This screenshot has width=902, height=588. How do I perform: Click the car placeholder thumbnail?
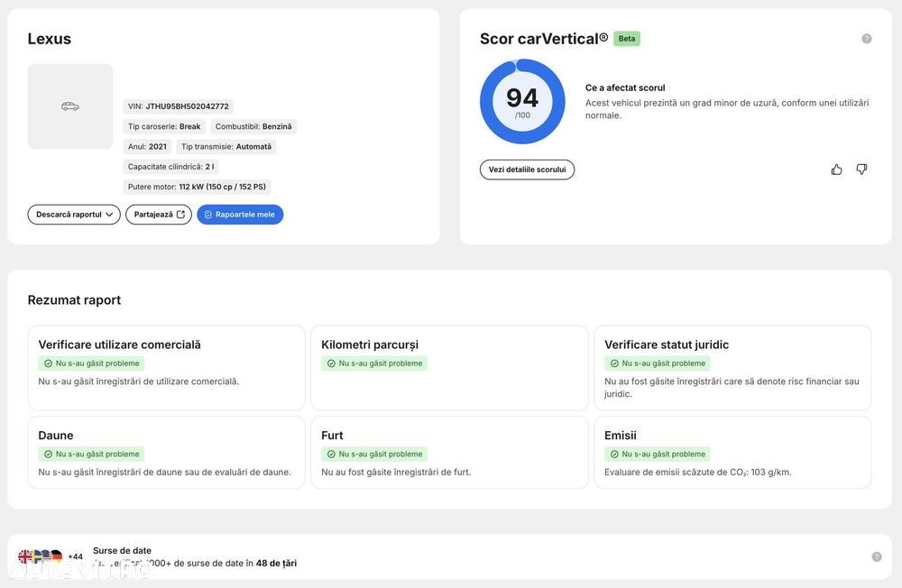point(70,106)
